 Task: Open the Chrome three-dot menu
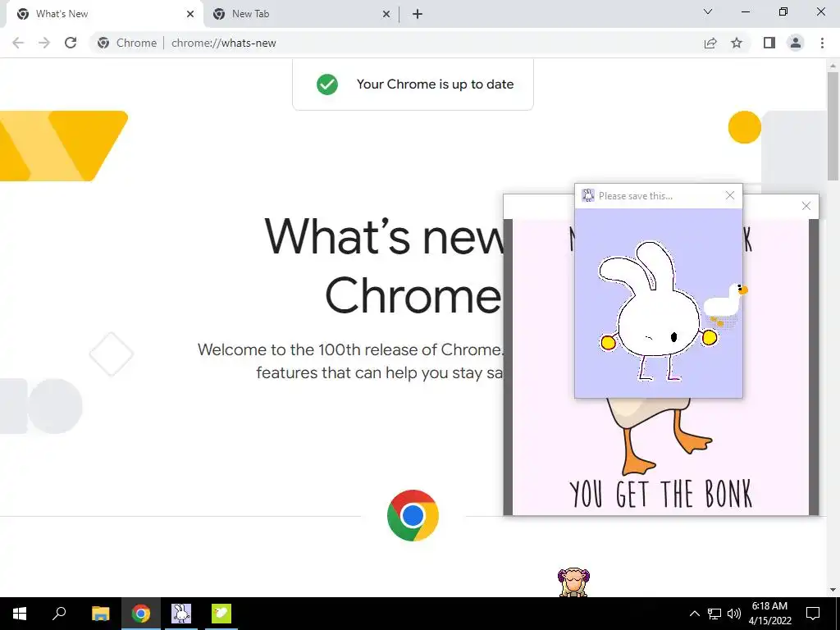(822, 43)
